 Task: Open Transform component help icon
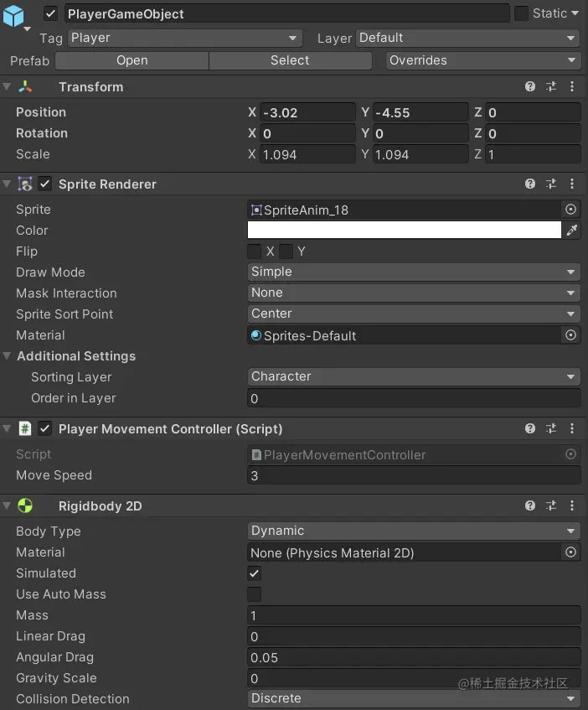[x=530, y=86]
